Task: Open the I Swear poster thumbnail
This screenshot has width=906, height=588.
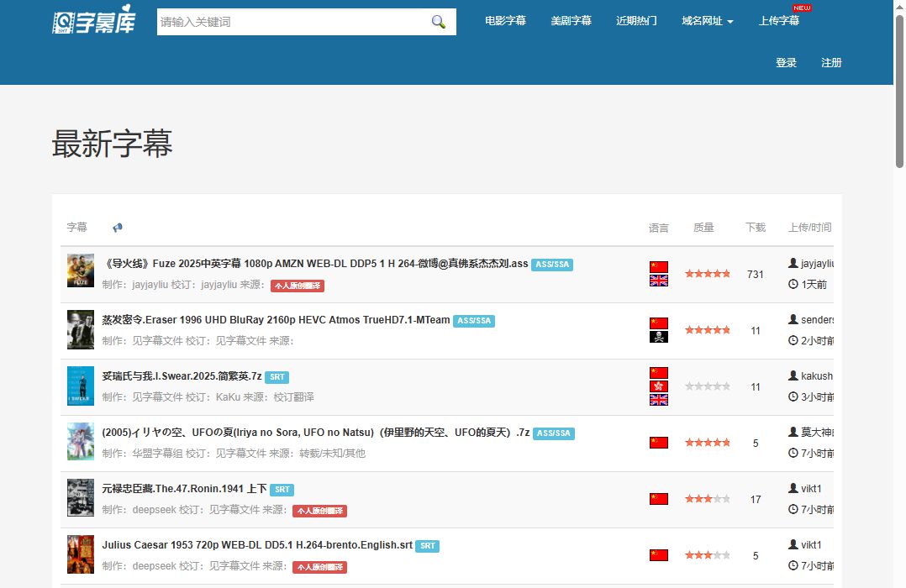Action: tap(81, 386)
